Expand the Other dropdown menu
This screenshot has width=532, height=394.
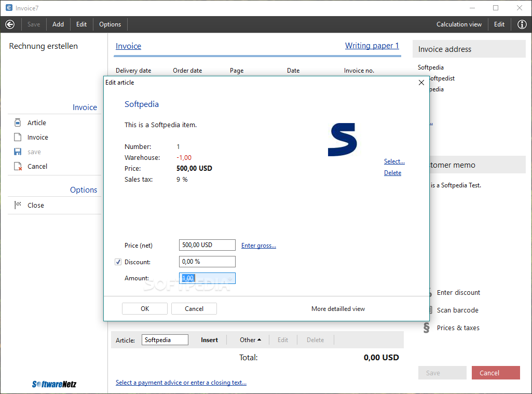(250, 339)
